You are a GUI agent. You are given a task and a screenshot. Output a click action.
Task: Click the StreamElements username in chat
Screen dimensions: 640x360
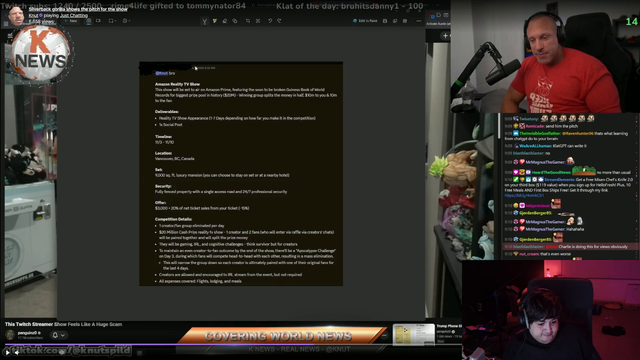tap(559, 180)
